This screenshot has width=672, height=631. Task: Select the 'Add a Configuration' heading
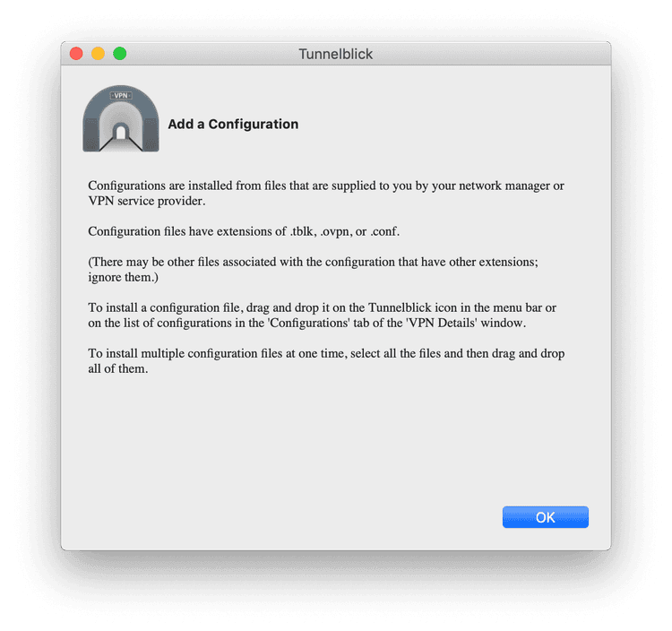pos(233,124)
